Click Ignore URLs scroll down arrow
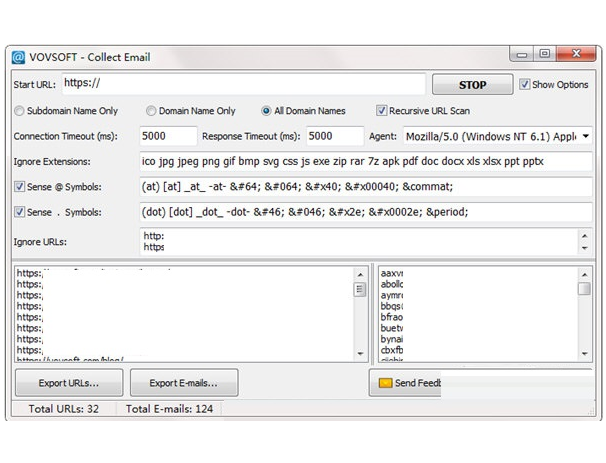Image resolution: width=606 pixels, height=463 pixels. pos(585,248)
